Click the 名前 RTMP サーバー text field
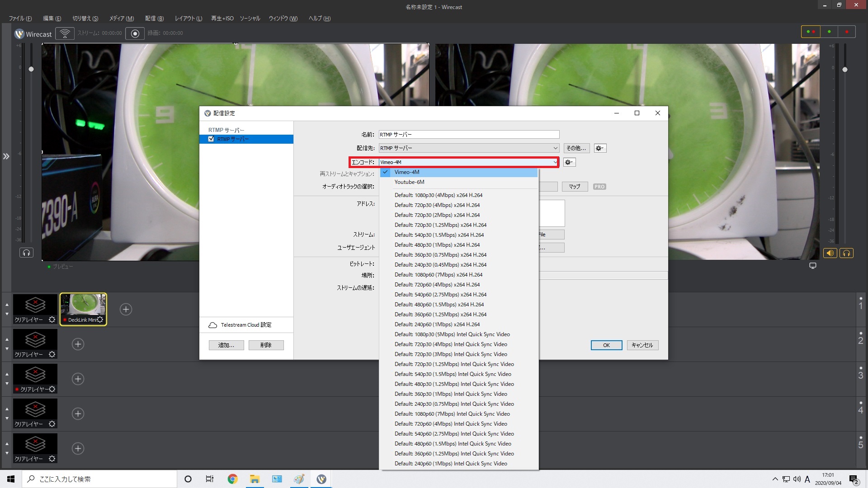The width and height of the screenshot is (868, 488). pyautogui.click(x=469, y=135)
